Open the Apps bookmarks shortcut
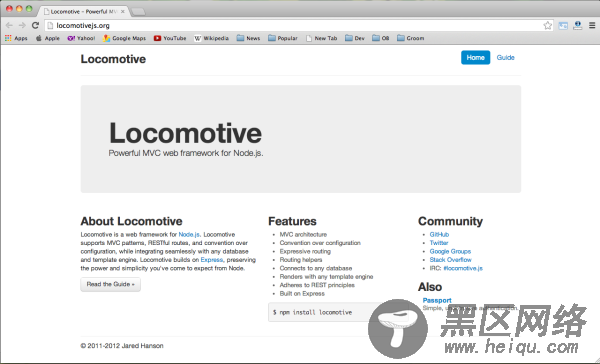600x364 pixels. click(16, 38)
